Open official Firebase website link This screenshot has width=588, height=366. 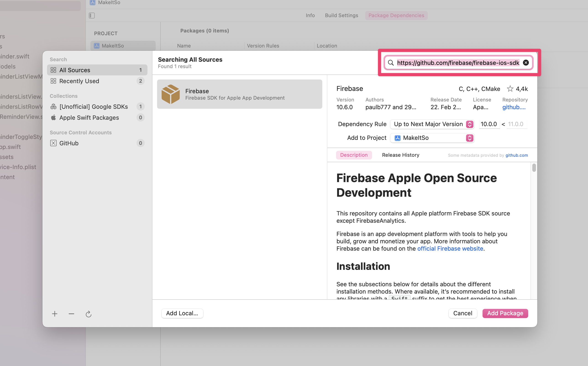tap(450, 248)
